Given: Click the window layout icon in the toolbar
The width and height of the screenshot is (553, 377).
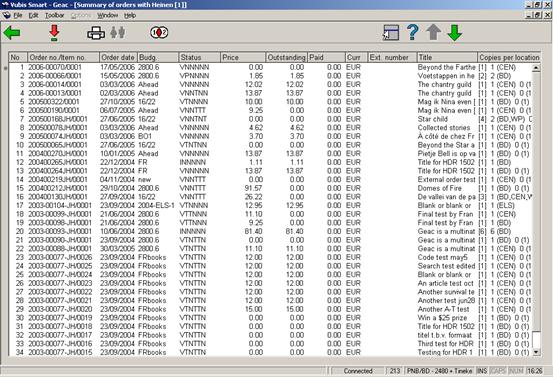Looking at the screenshot, I should [x=391, y=33].
